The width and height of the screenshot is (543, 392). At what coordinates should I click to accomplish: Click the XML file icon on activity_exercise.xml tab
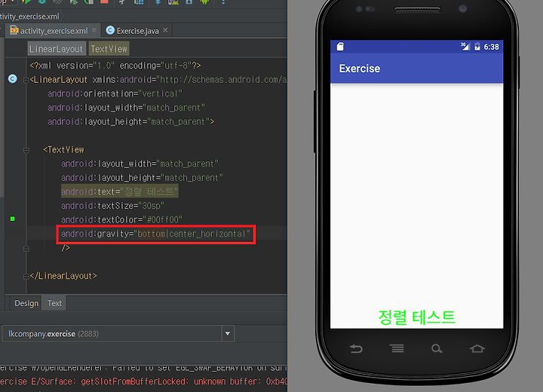click(14, 30)
